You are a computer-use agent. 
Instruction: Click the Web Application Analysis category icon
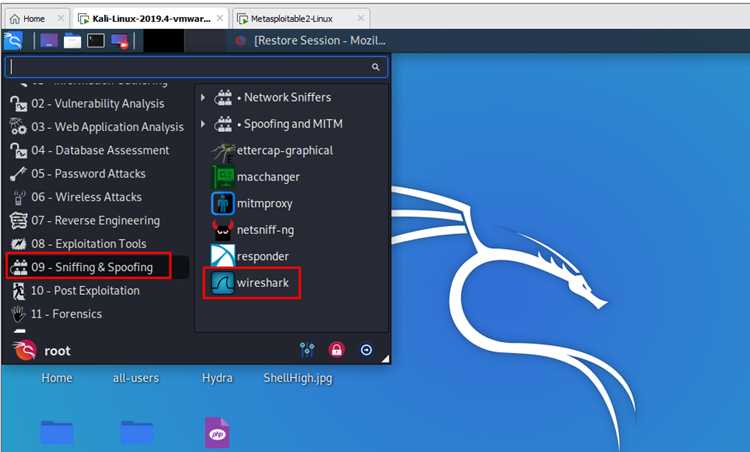pyautogui.click(x=18, y=127)
